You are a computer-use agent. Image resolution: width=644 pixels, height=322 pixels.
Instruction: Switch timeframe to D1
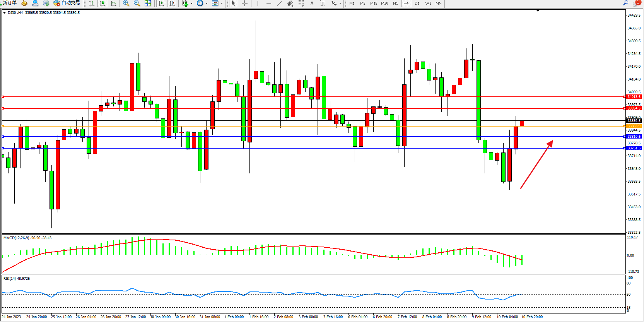[x=417, y=3]
